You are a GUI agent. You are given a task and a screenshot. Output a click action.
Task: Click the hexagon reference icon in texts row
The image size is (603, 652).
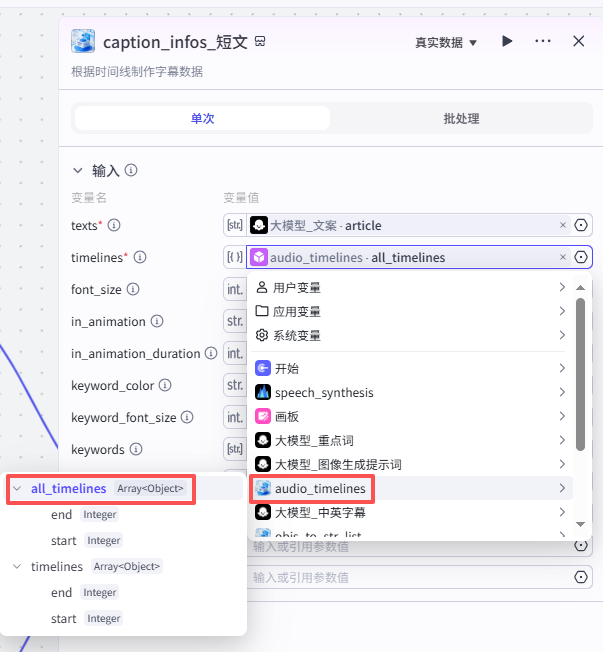[x=581, y=225]
